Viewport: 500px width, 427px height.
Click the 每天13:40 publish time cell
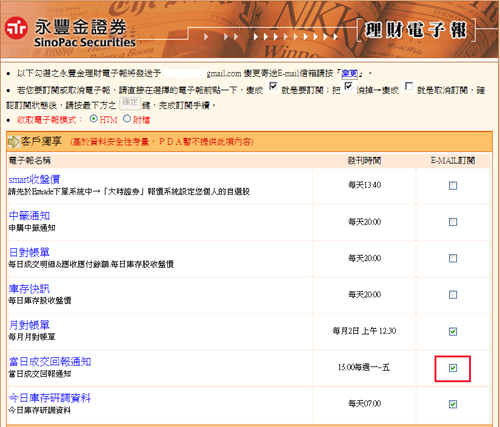364,185
